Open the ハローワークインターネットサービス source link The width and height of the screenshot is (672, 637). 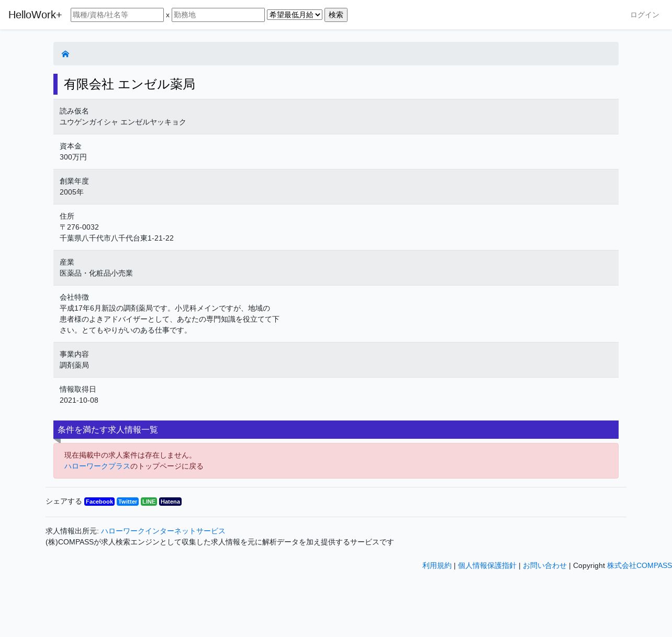163,531
